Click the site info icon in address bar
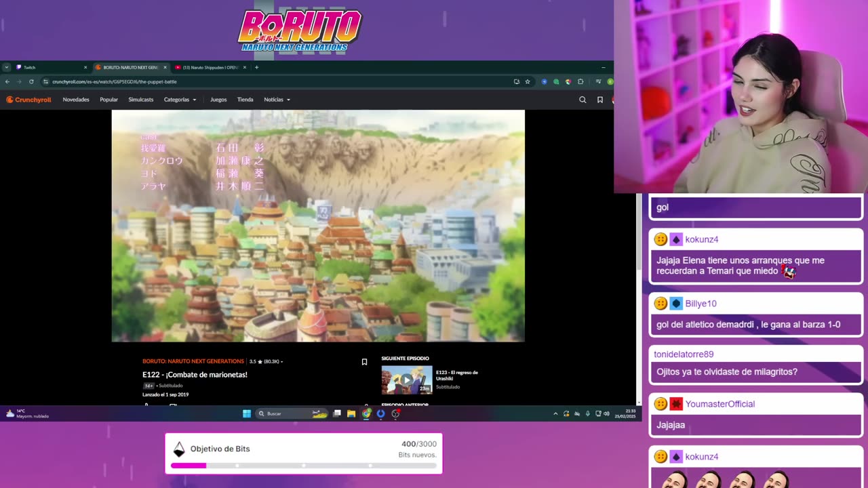Image resolution: width=868 pixels, height=488 pixels. point(45,81)
